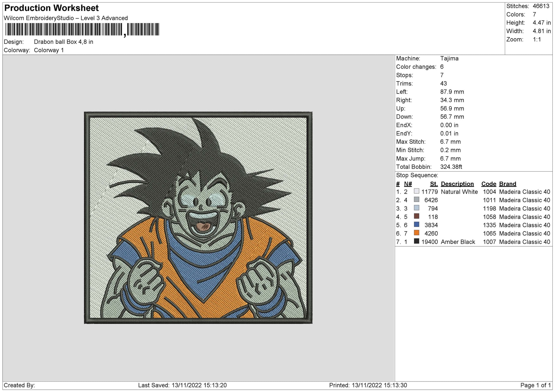Screen dimensions: 555x392
Task: Click the orange 1065 thread swatch
Action: (416, 233)
